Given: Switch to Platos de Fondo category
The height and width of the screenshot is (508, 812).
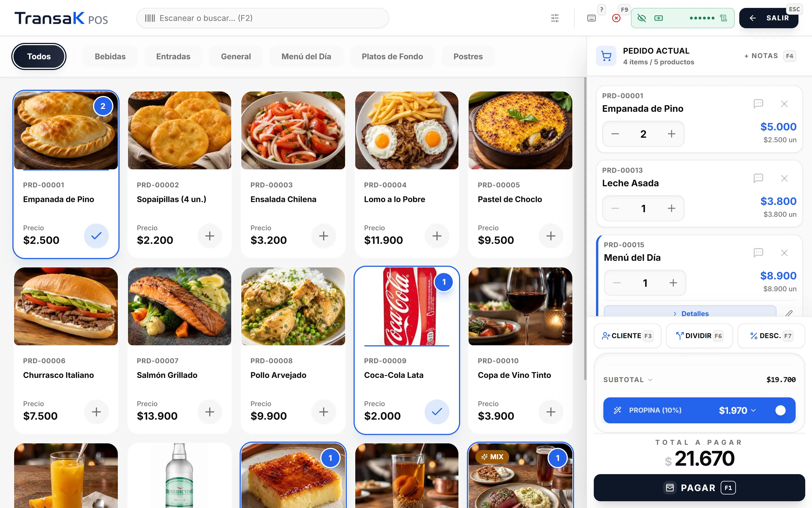Looking at the screenshot, I should tap(392, 56).
